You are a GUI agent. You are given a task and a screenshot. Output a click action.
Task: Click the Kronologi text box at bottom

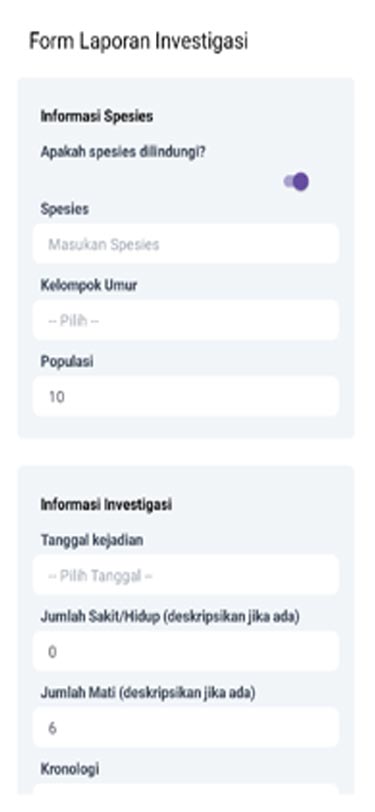click(x=186, y=790)
